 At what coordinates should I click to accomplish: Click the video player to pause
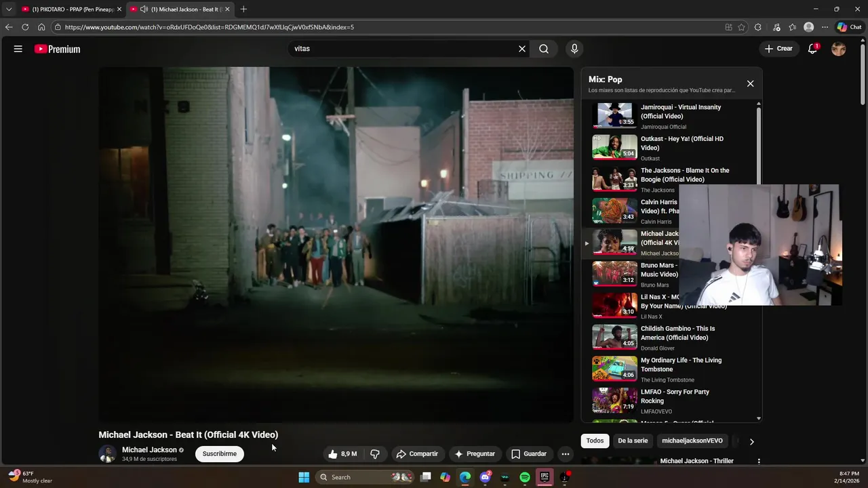coord(336,245)
